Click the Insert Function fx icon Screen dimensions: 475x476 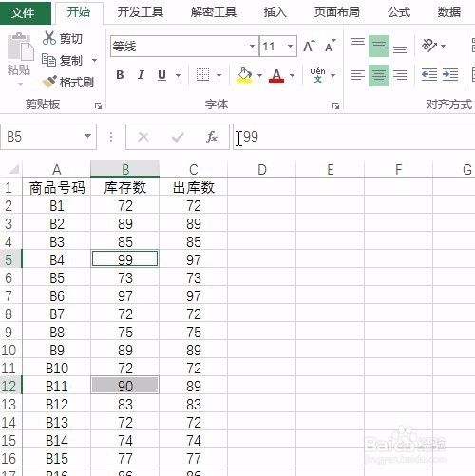(x=212, y=137)
